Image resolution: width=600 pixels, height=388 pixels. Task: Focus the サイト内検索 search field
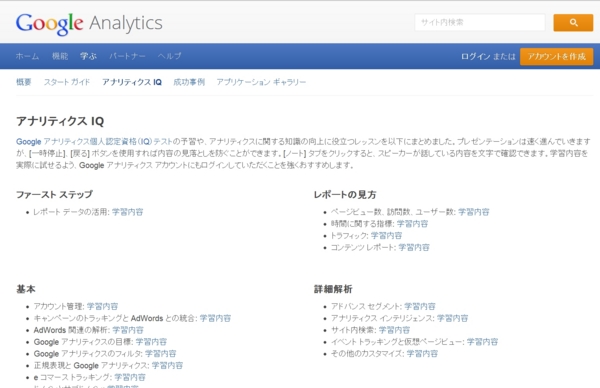[x=480, y=22]
